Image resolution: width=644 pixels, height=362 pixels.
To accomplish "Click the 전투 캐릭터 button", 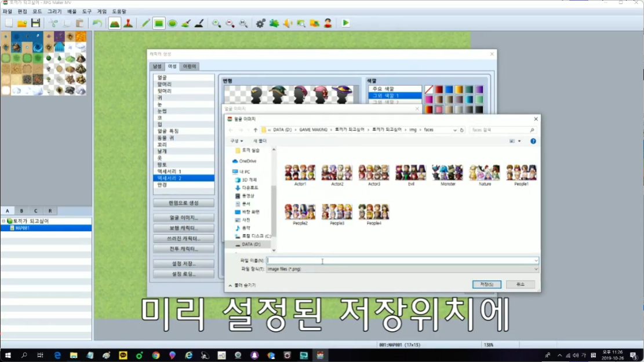I will click(x=184, y=249).
